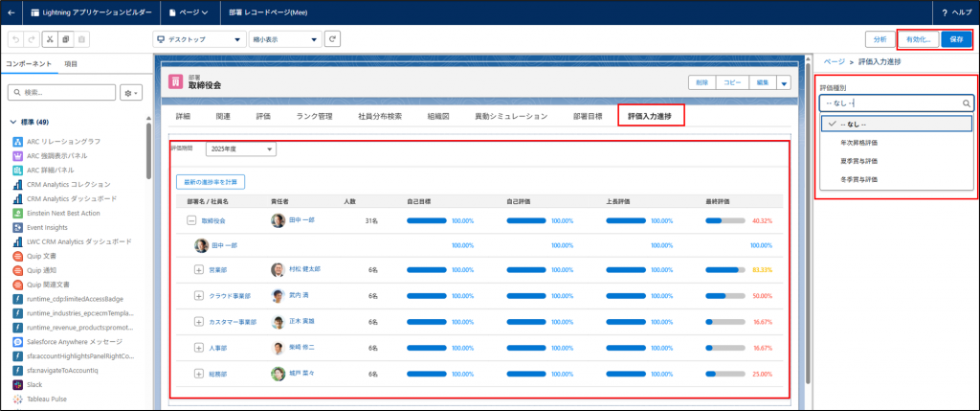Image resolution: width=980 pixels, height=411 pixels.
Task: Open the component list gear settings
Action: click(131, 93)
